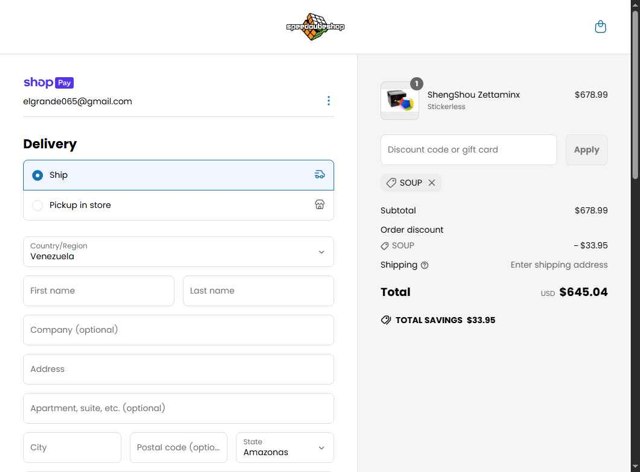640x472 pixels.
Task: Open the Shop Pay account options menu
Action: 328,101
